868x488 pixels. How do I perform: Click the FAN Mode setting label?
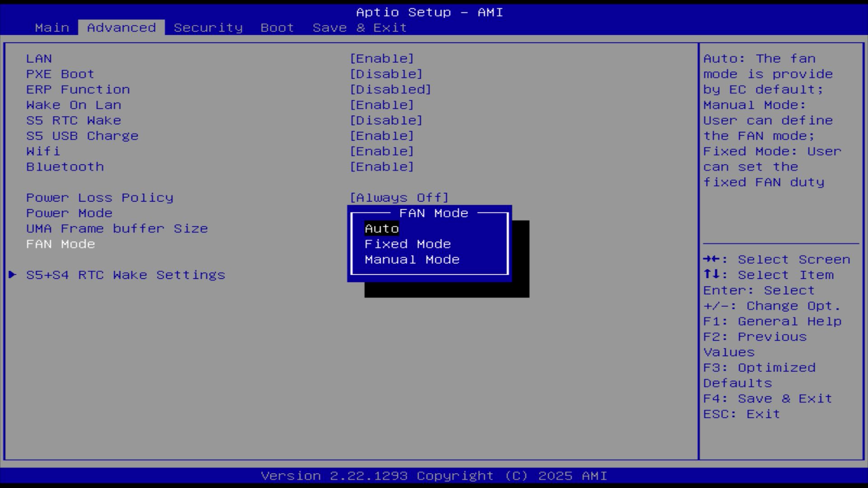pyautogui.click(x=61, y=244)
